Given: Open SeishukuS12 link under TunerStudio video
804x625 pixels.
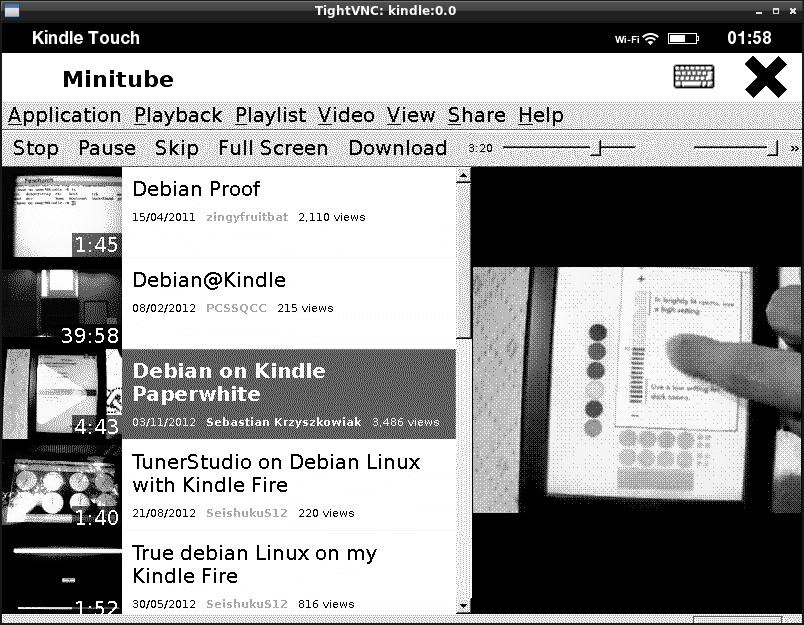Looking at the screenshot, I should [x=247, y=513].
